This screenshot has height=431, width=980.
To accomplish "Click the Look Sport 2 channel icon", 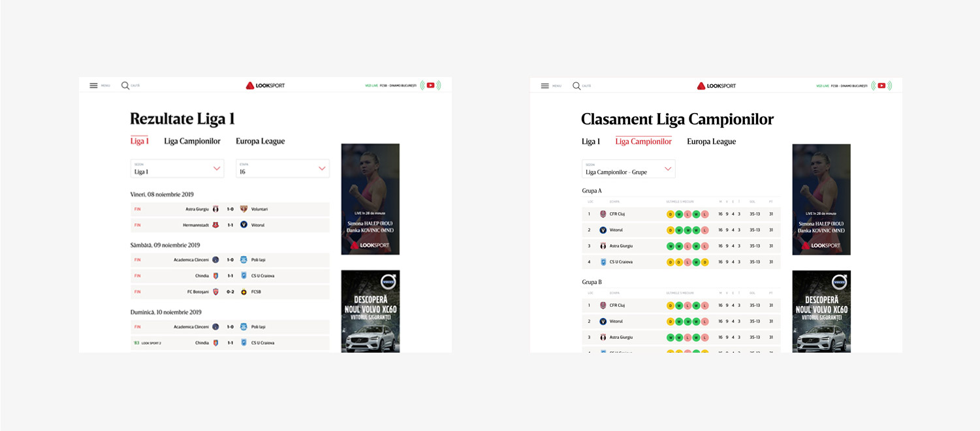I will (137, 342).
